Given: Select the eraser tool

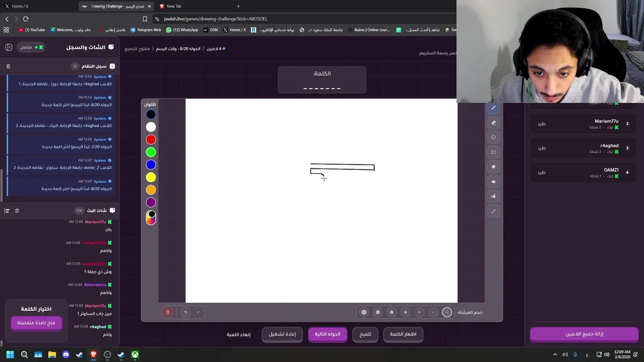Looking at the screenshot, I should [x=493, y=123].
